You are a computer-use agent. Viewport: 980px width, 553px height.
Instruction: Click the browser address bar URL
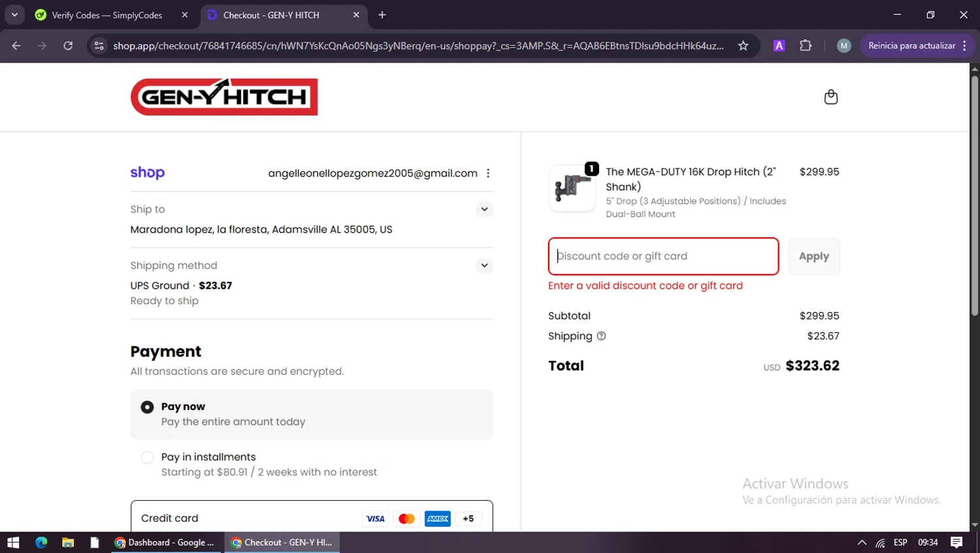click(x=418, y=46)
